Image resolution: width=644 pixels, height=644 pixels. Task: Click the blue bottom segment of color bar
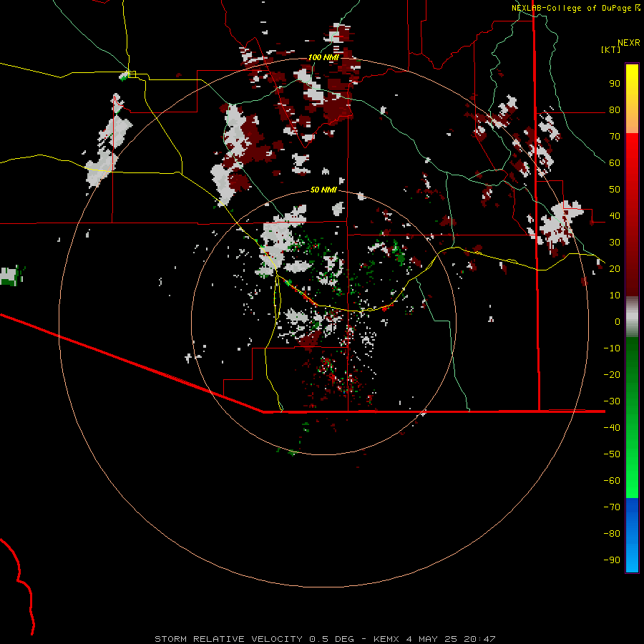click(x=632, y=535)
